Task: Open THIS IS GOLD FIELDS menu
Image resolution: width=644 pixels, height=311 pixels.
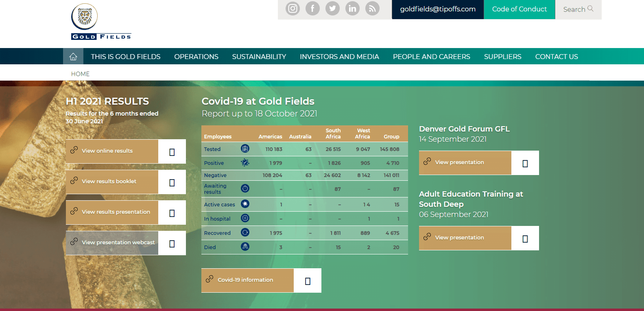Action: [x=126, y=57]
